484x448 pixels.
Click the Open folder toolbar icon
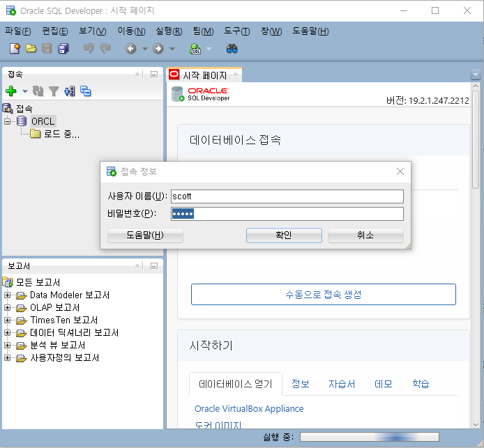pos(31,48)
